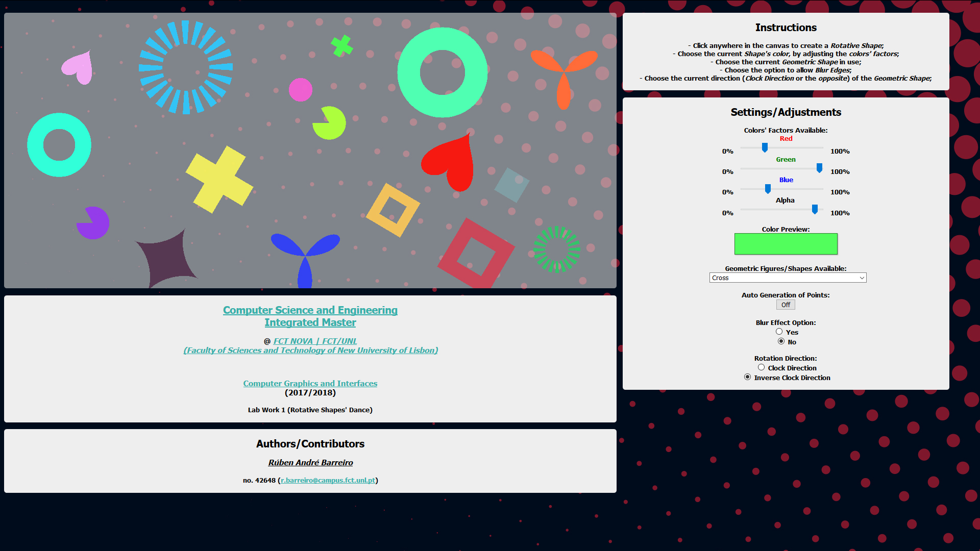Open the Geometric Figures dropdown showing Cross

coord(787,278)
